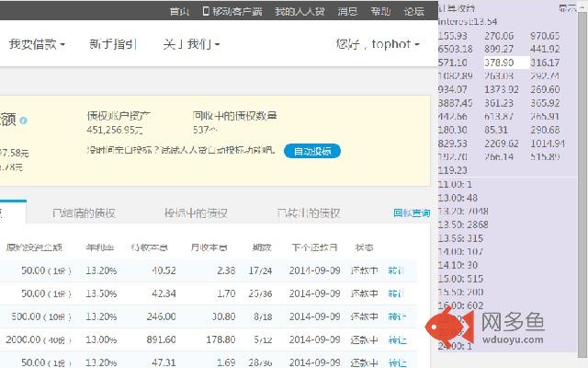Click the 2269.62 value in side panel

(x=502, y=144)
